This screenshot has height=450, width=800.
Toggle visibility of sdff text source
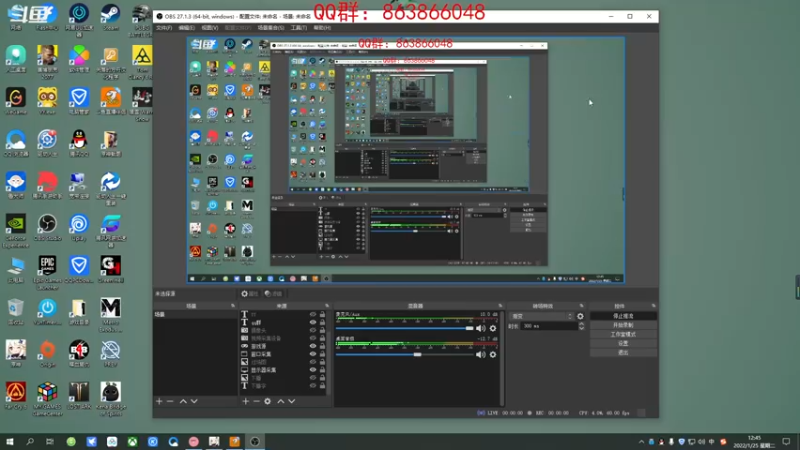313,322
